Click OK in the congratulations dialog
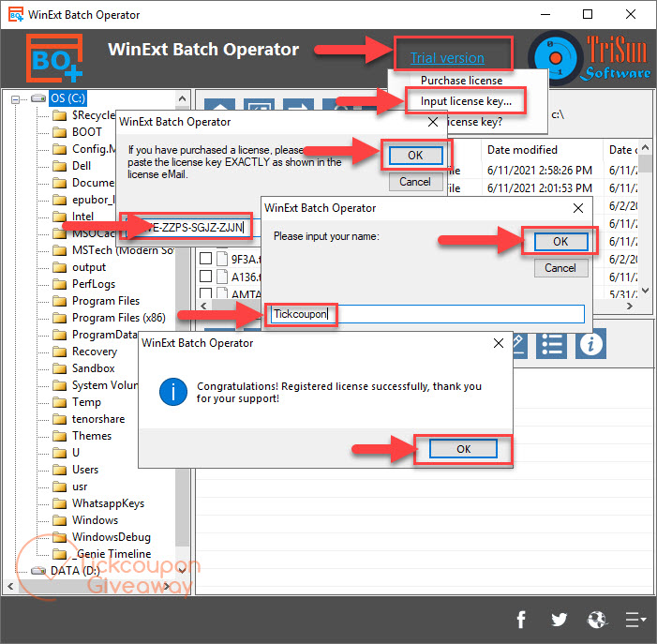Screen dimensions: 657x644 click(x=463, y=449)
